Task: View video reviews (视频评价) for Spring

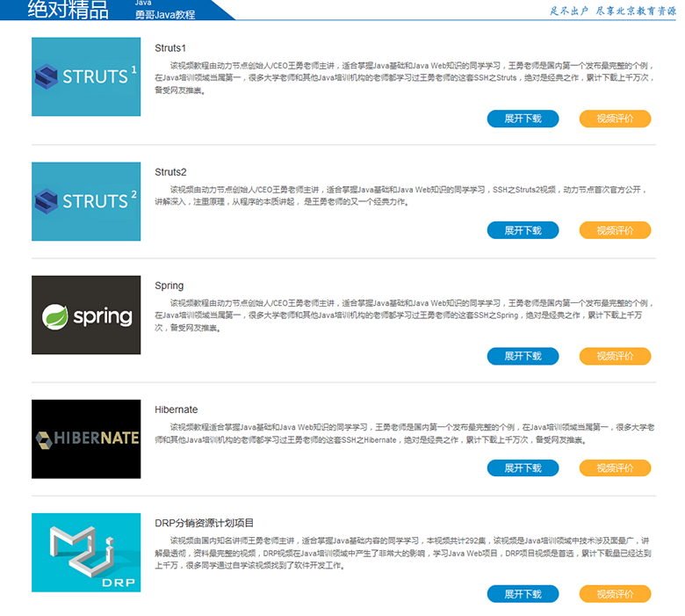Action: tap(615, 356)
